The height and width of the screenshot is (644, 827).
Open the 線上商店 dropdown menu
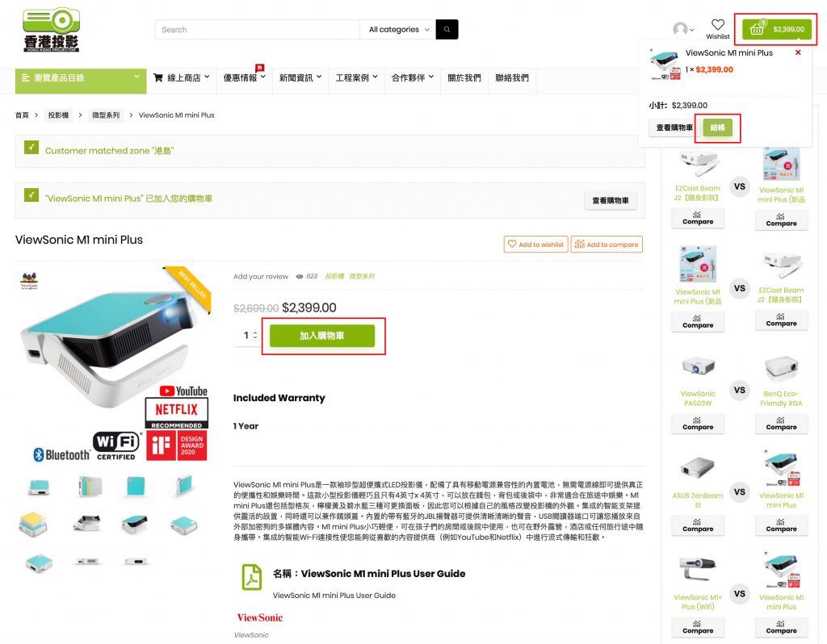(182, 78)
